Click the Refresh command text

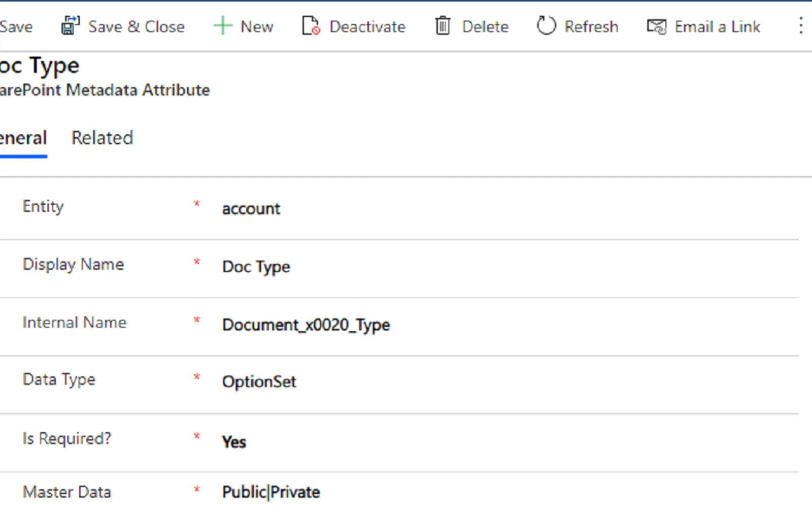pyautogui.click(x=591, y=26)
